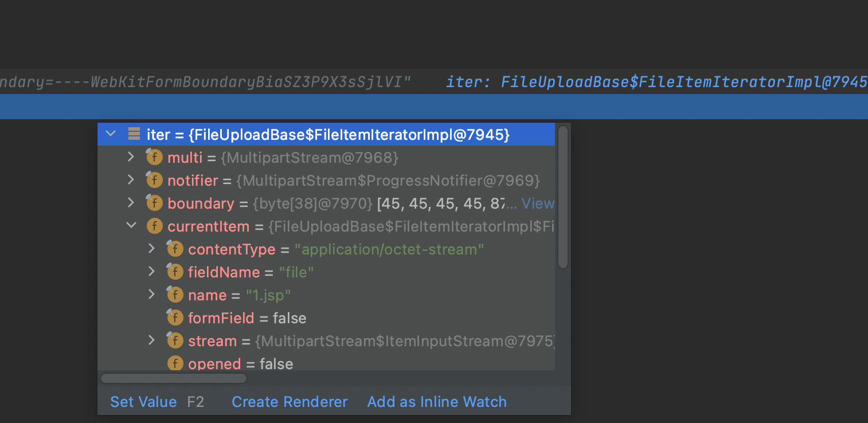Click the field icon beside opened
Screen dimensions: 868x423
click(x=175, y=363)
